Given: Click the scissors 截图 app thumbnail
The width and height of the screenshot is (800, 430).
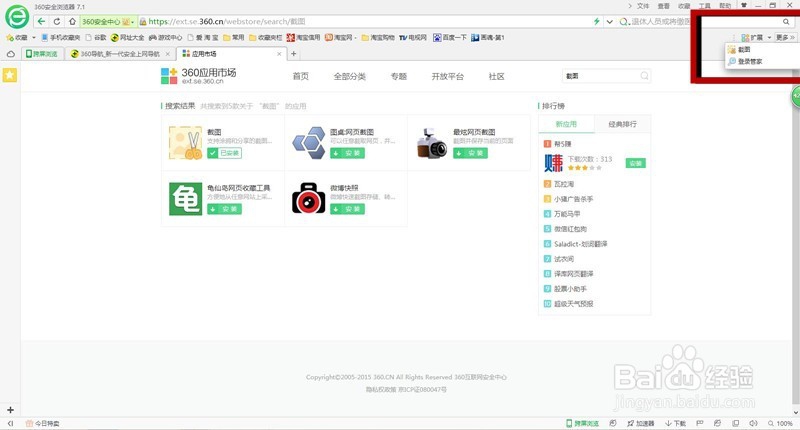Looking at the screenshot, I should [185, 143].
